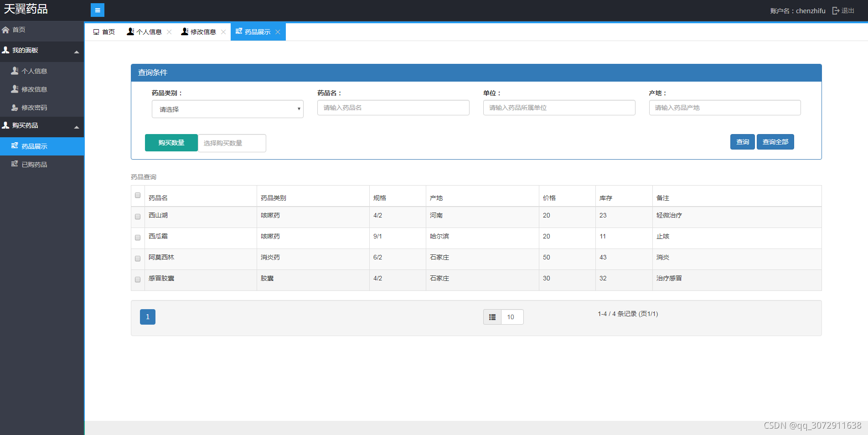
Task: Check the box for 西山湖 row
Action: pos(138,217)
